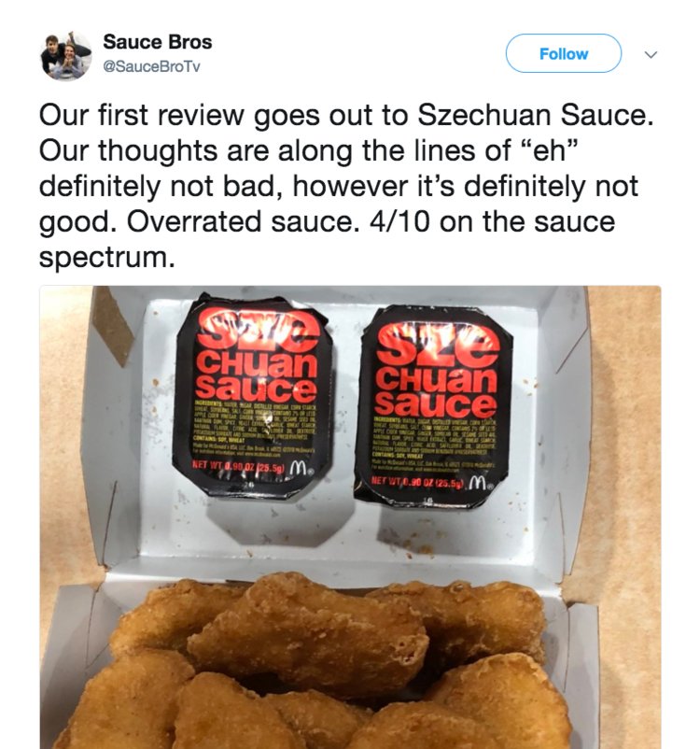Expand the tweet options chevron
This screenshot has width=700, height=749.
[x=651, y=54]
